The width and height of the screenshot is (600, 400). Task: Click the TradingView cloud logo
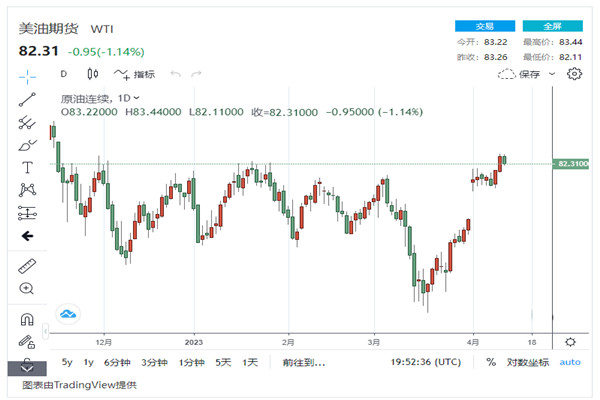click(x=68, y=314)
